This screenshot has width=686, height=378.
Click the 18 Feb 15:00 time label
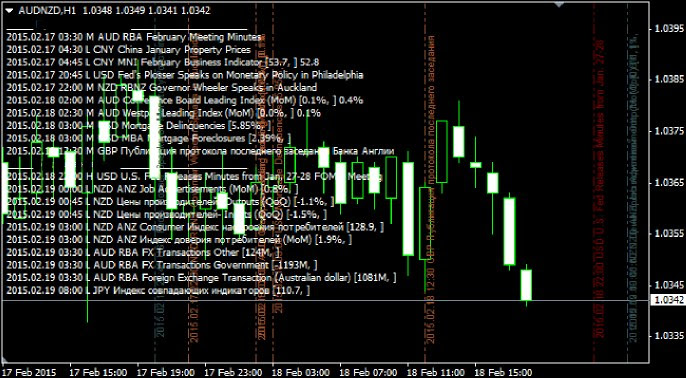(x=504, y=372)
